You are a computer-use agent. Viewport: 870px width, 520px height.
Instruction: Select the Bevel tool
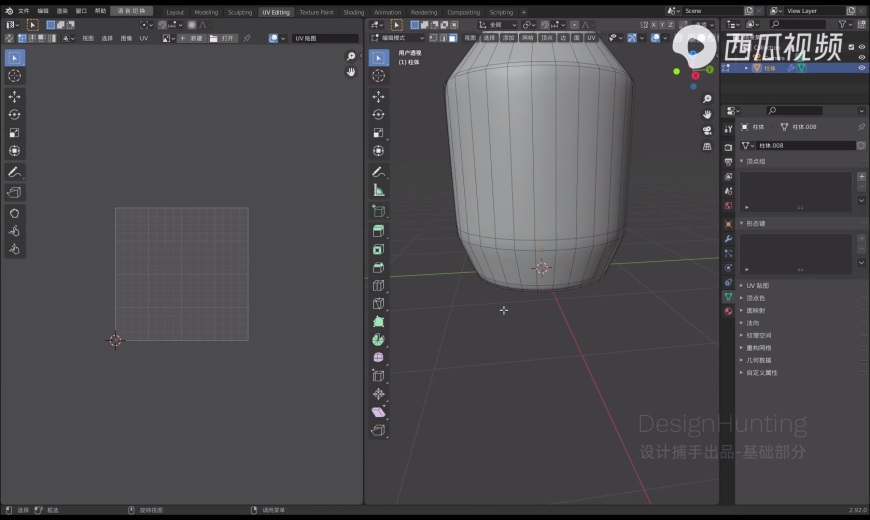pos(378,267)
